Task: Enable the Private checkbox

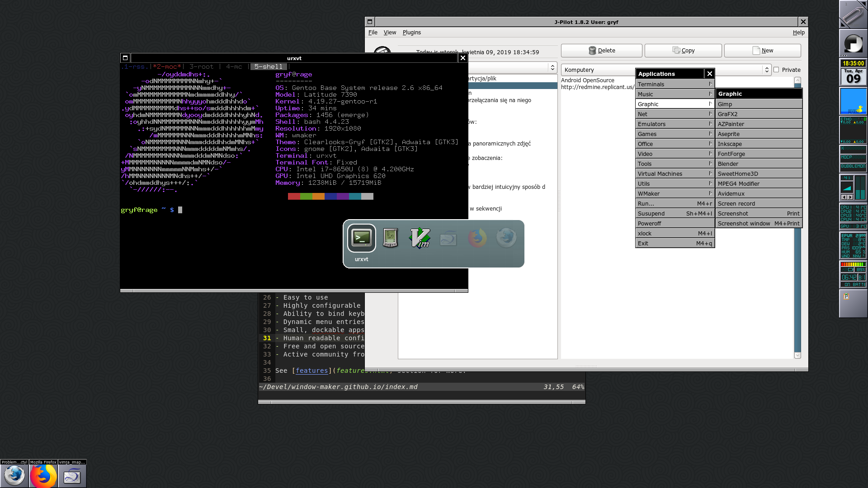Action: coord(776,70)
